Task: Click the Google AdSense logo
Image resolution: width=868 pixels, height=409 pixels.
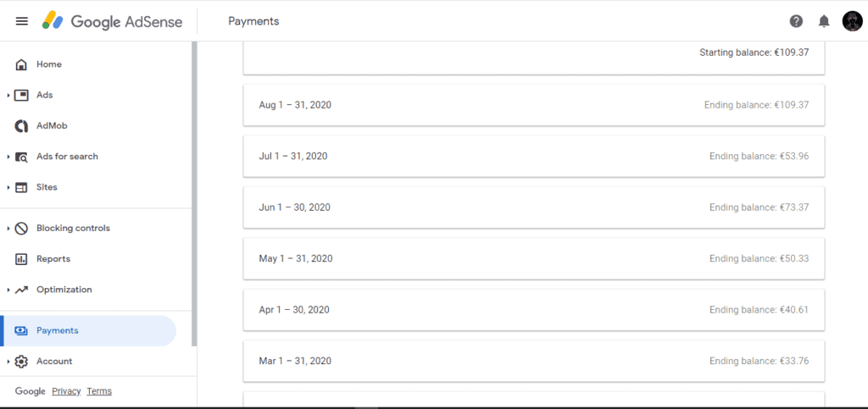Action: (x=113, y=21)
